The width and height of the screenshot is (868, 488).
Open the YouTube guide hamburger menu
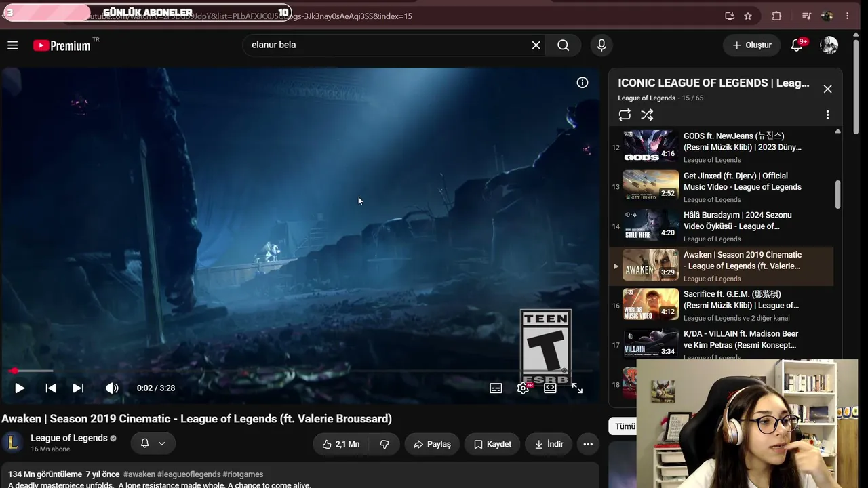pyautogui.click(x=12, y=45)
